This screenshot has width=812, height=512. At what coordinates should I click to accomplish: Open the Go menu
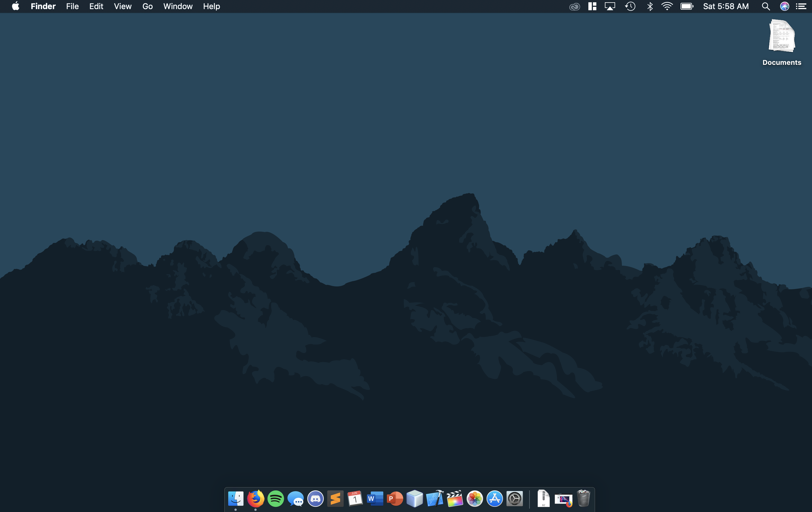coord(147,7)
